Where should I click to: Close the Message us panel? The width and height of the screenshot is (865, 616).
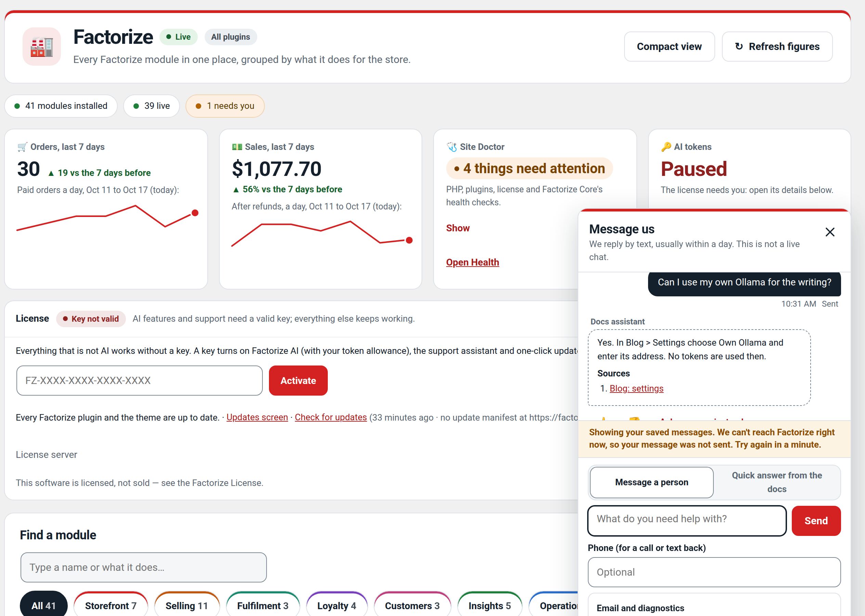point(830,232)
